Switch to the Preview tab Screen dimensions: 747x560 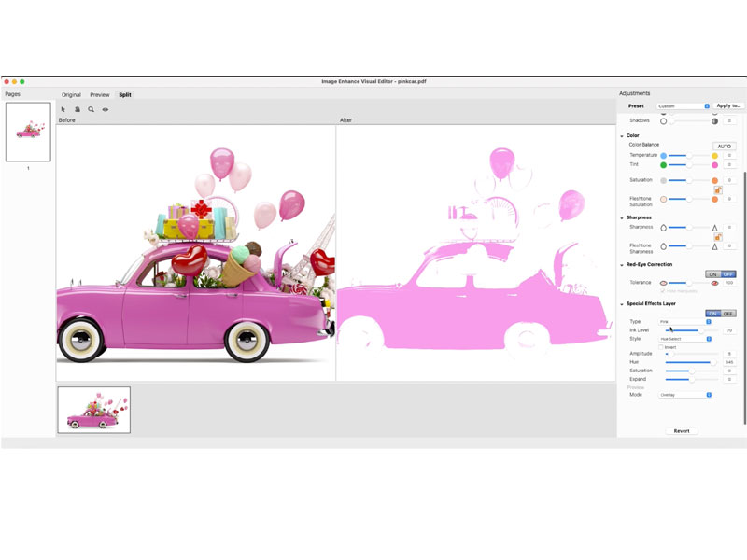(100, 95)
